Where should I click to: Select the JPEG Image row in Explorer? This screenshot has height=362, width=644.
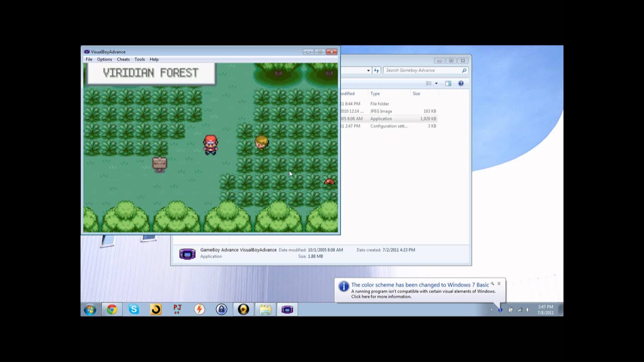pos(389,111)
